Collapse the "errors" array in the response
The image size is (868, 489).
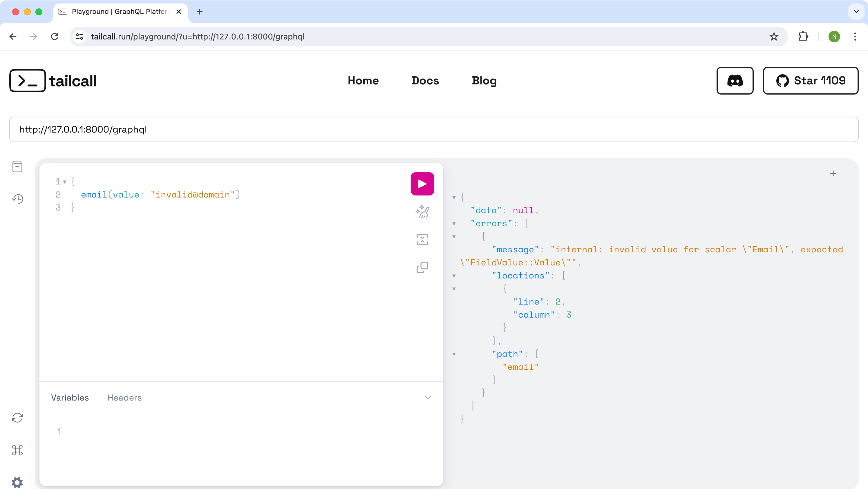pyautogui.click(x=454, y=224)
